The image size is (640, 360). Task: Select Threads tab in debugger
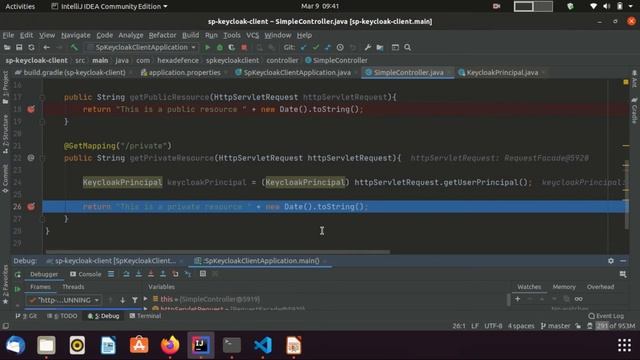pos(73,287)
